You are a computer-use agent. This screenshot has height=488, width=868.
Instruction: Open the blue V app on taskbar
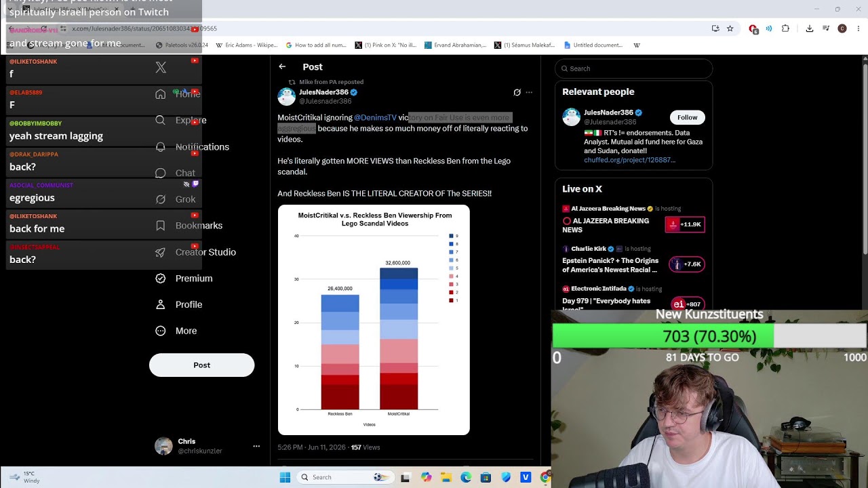[x=526, y=477]
